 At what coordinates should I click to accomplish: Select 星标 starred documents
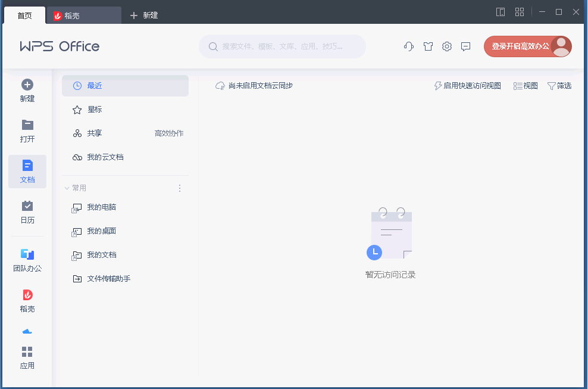[x=125, y=110]
